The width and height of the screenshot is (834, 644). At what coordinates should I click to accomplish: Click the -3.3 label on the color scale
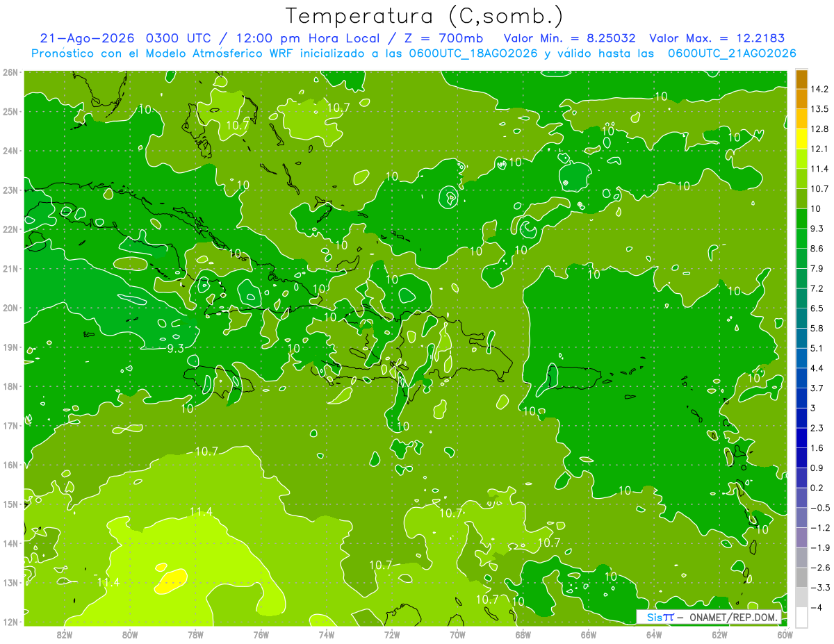coord(821,588)
